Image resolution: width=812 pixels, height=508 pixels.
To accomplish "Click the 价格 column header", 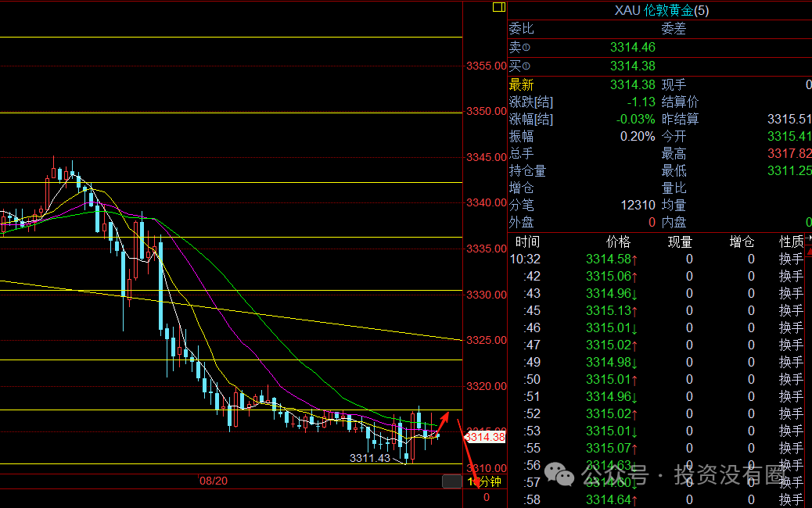I will click(x=618, y=241).
